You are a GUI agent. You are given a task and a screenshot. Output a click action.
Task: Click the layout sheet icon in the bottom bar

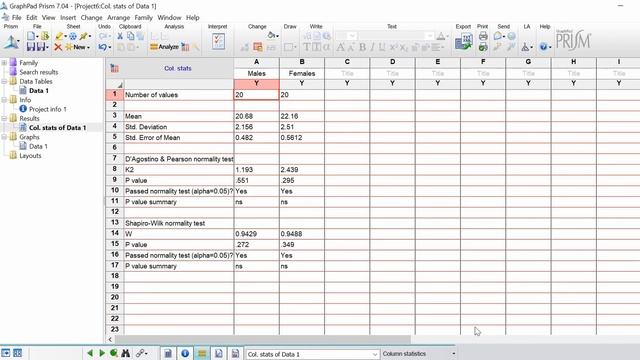(236, 353)
